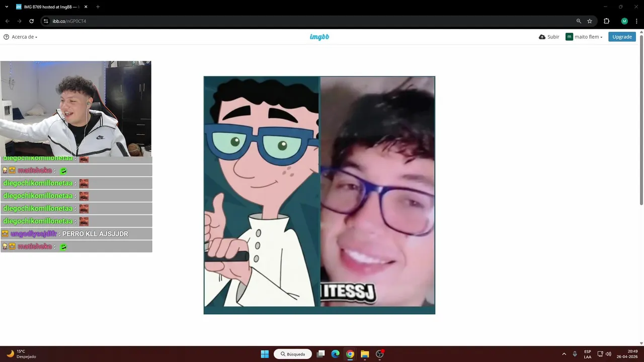Open the Windows Start menu
The height and width of the screenshot is (362, 644).
[265, 354]
